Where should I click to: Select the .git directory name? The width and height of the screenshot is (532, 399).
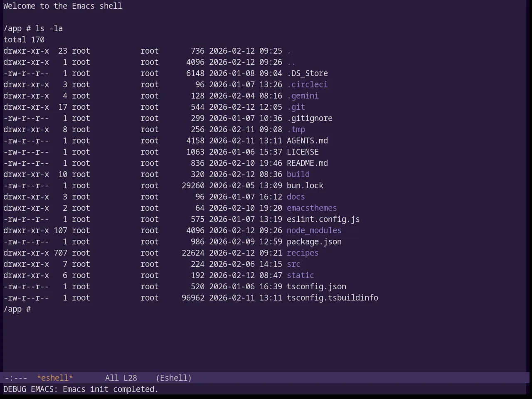coord(296,107)
